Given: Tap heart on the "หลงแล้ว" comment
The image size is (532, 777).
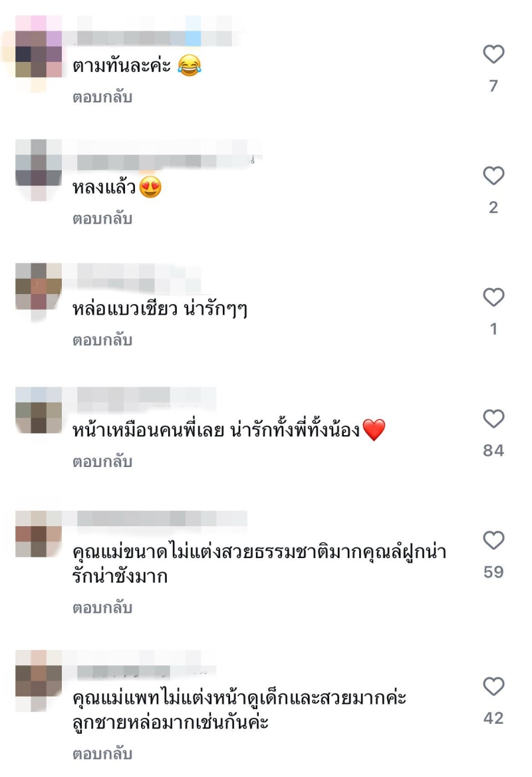Looking at the screenshot, I should click(x=493, y=176).
